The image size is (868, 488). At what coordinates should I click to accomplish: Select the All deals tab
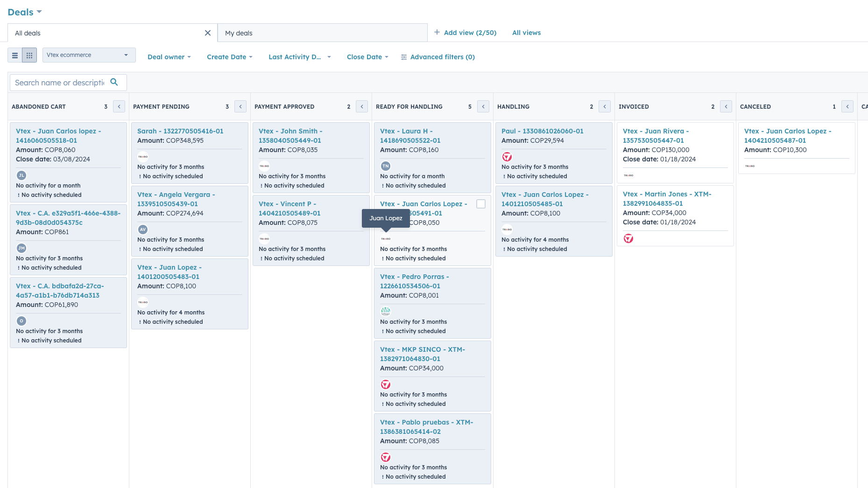coord(27,33)
